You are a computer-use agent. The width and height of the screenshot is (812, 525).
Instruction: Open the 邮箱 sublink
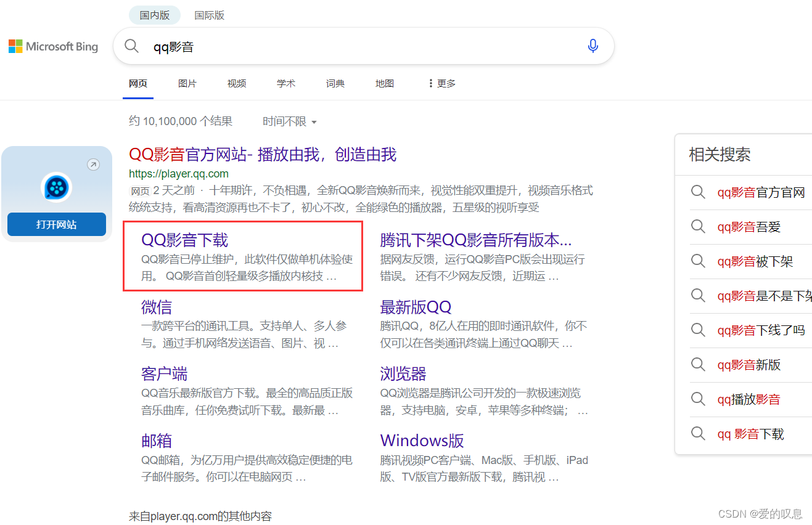157,441
